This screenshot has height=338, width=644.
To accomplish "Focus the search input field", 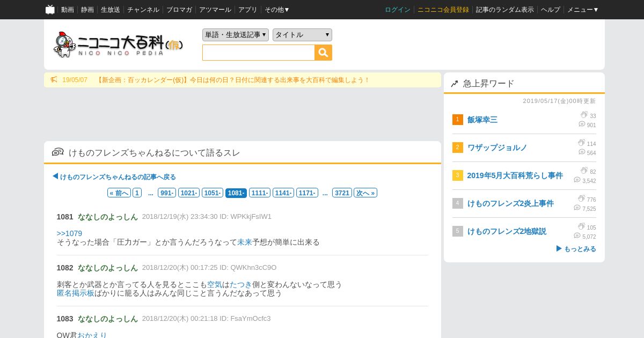I will (259, 53).
